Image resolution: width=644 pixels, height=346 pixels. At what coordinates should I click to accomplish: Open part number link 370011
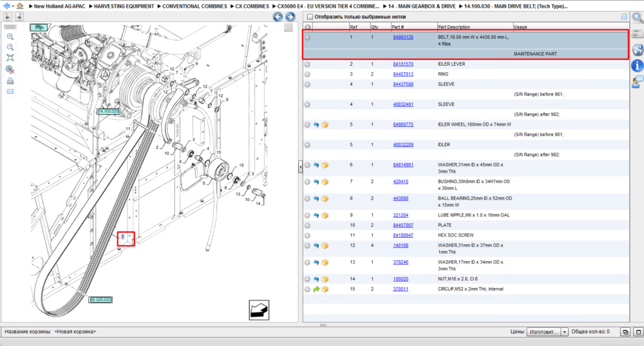click(401, 289)
